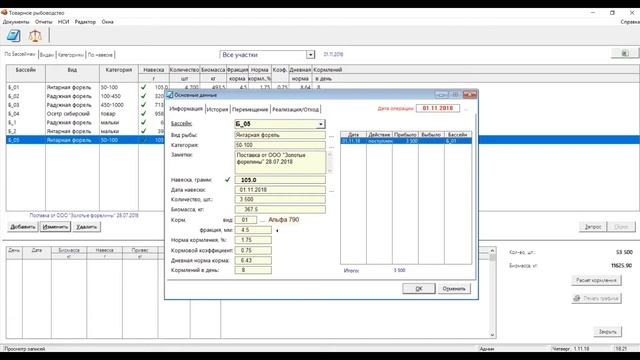Viewport: 640px width, 360px height.
Task: Click the Расчет кормления button
Action: pyautogui.click(x=596, y=280)
